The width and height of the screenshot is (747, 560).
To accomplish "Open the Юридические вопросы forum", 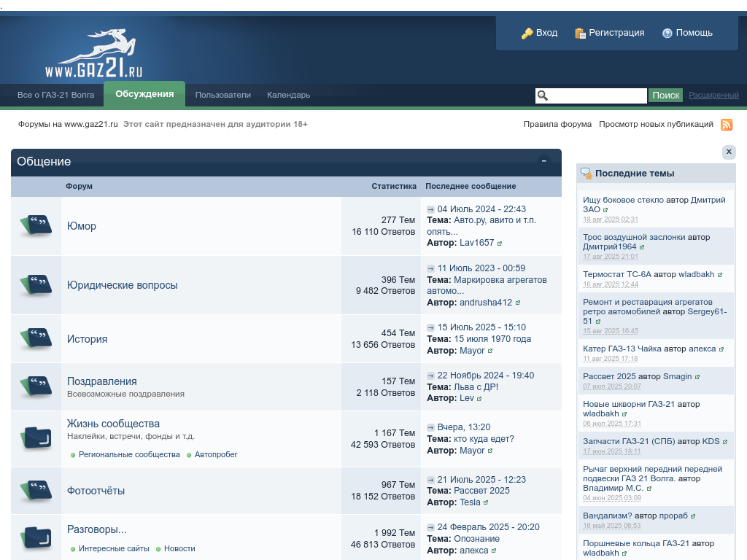I will [x=122, y=285].
